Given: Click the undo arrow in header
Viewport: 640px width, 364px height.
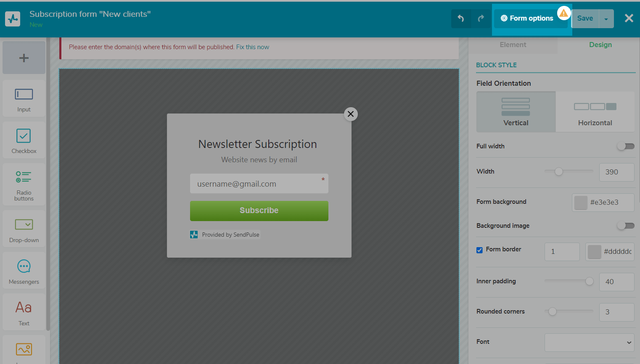Looking at the screenshot, I should 461,18.
